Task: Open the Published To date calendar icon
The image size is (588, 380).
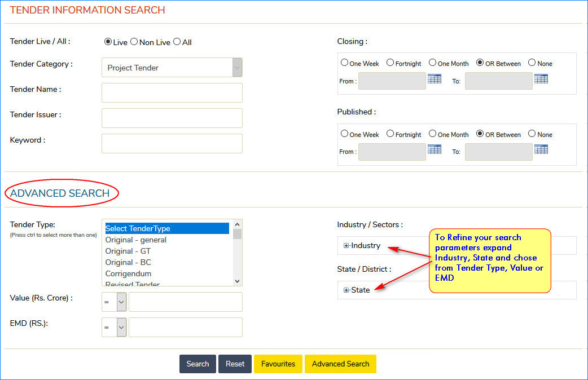Action: [541, 150]
